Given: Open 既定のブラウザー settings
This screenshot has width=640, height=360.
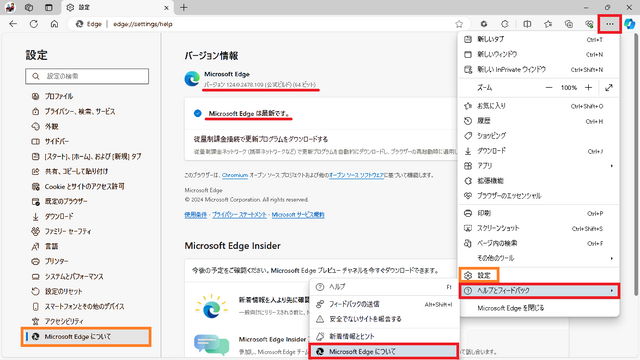Looking at the screenshot, I should pyautogui.click(x=87, y=202).
